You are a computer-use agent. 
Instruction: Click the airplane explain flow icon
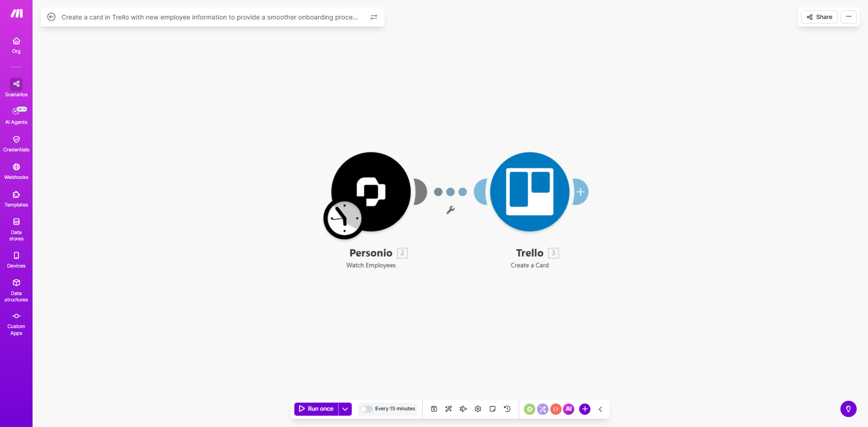click(463, 409)
